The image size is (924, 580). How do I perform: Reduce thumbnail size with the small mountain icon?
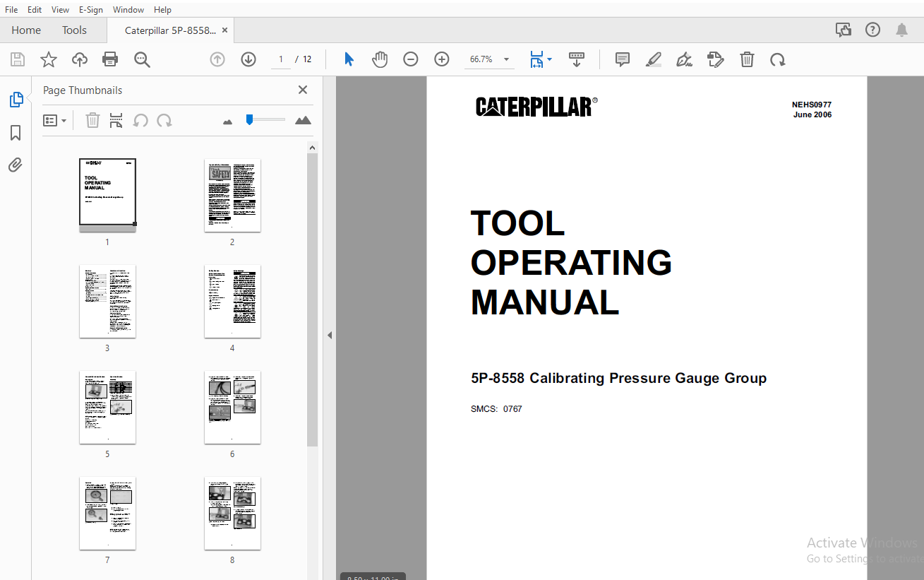pos(227,122)
